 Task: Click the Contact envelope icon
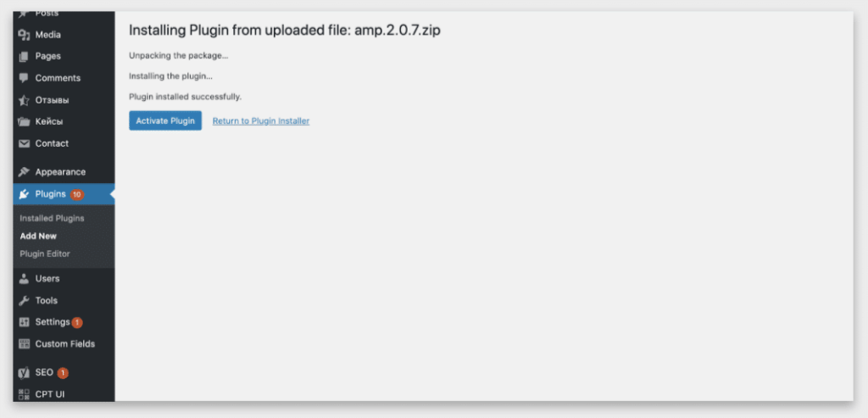coord(24,143)
